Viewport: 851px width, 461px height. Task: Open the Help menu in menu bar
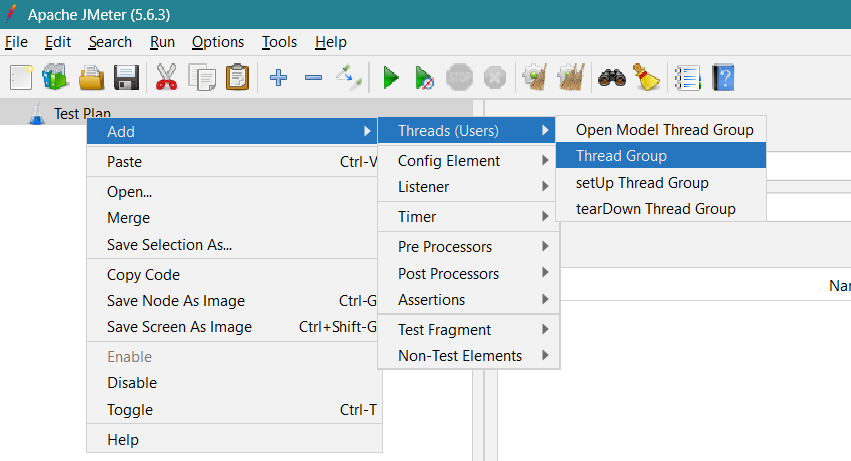point(331,42)
